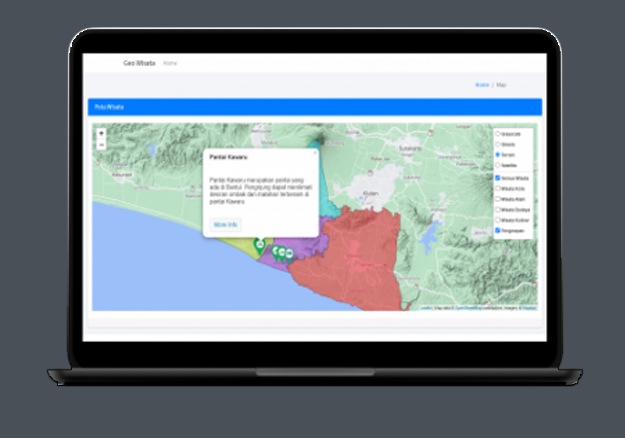Open the Home link in navbar
The image size is (625, 438).
click(x=170, y=63)
